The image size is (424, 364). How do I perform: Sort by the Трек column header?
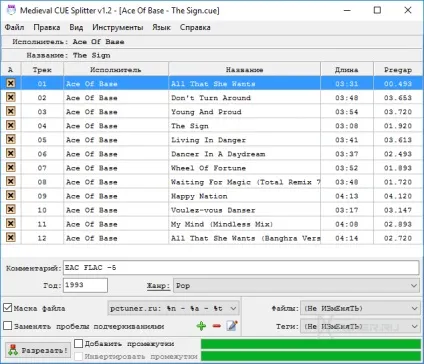coord(42,69)
